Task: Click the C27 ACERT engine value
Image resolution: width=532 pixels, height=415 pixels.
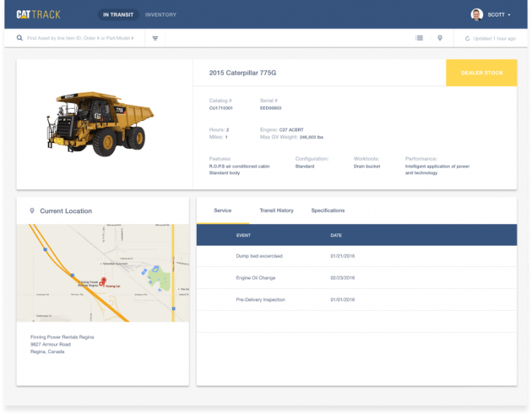Action: 291,130
